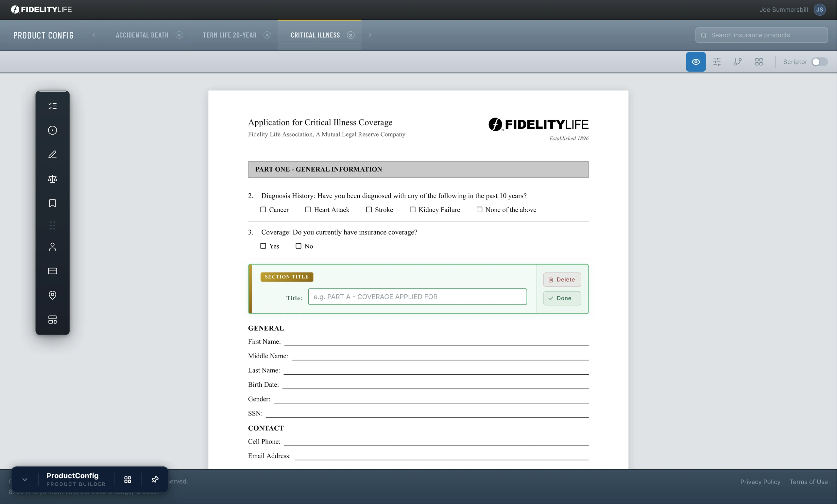The height and width of the screenshot is (504, 837).
Task: Show next tabs with right chevron
Action: 370,35
